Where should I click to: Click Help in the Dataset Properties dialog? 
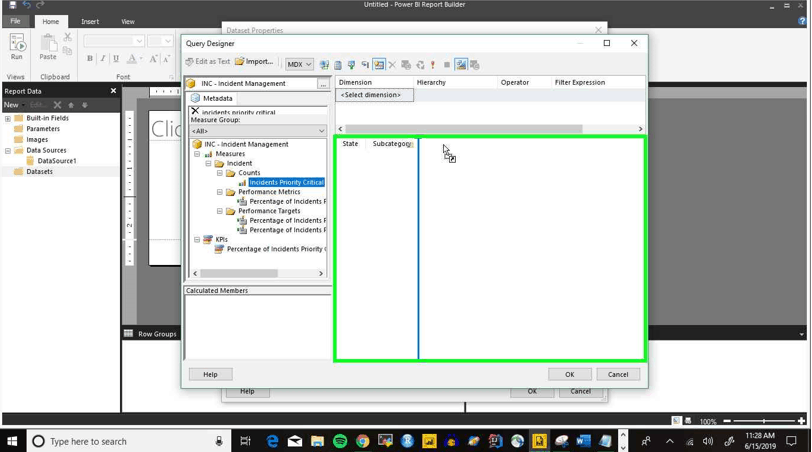[247, 392]
